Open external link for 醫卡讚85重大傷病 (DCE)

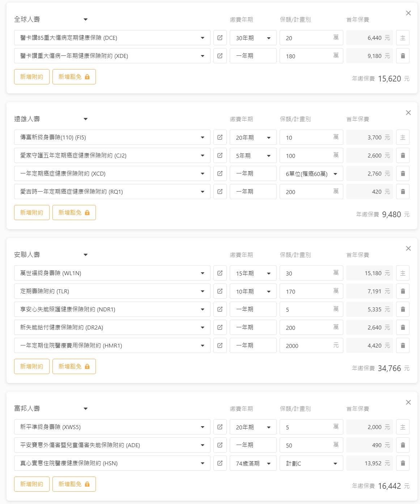point(220,38)
